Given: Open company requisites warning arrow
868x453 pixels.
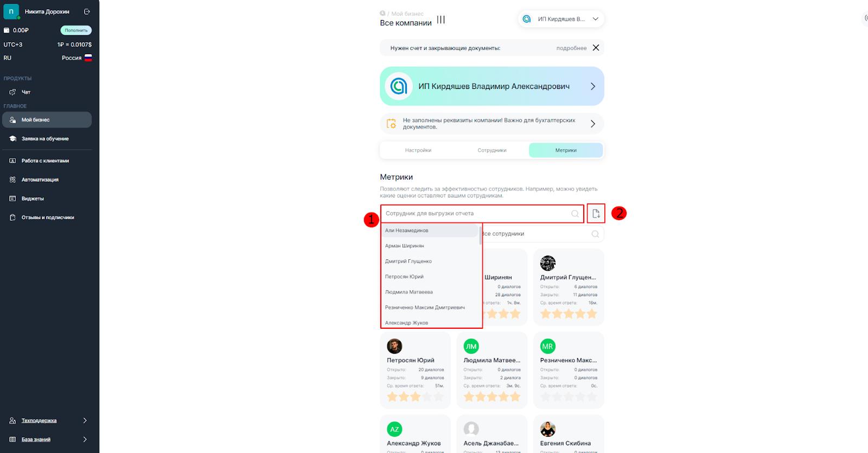Looking at the screenshot, I should tap(592, 124).
